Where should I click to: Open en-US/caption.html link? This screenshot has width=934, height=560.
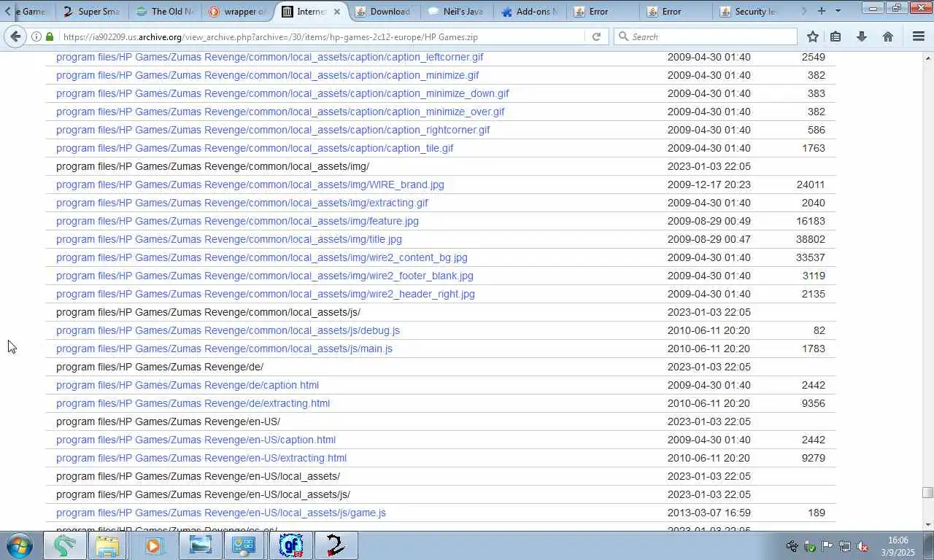[x=196, y=440]
